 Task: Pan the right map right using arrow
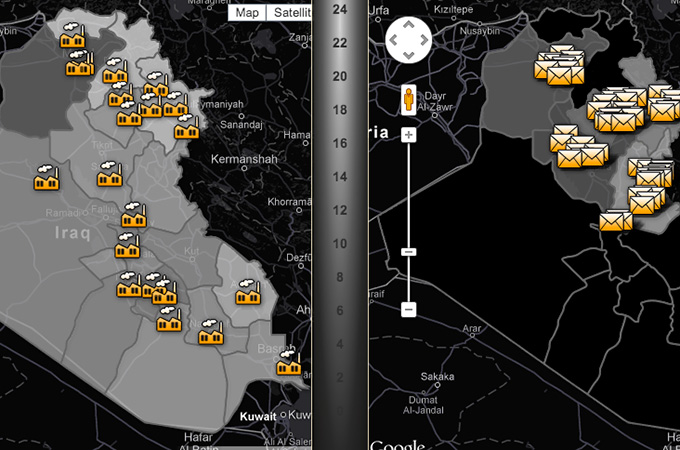[425, 42]
